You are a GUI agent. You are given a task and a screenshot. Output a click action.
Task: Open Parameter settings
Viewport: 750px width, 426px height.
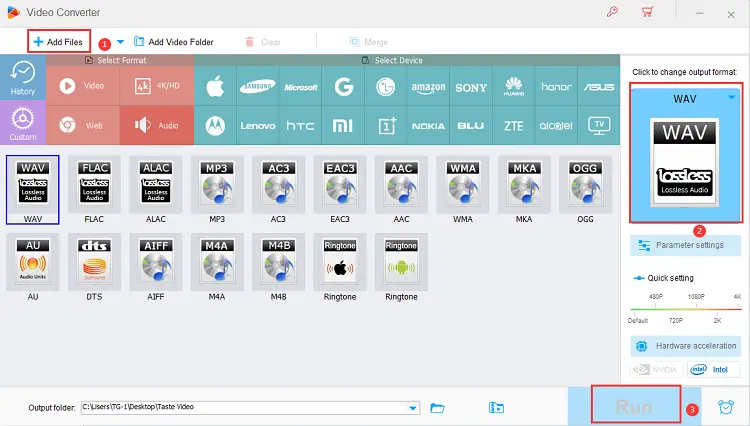click(685, 245)
